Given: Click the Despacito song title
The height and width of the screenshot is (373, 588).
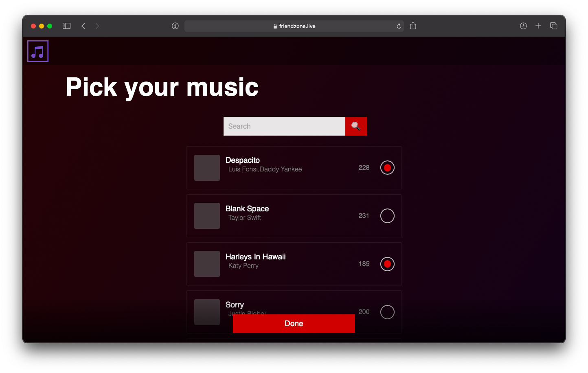Looking at the screenshot, I should click(x=243, y=160).
